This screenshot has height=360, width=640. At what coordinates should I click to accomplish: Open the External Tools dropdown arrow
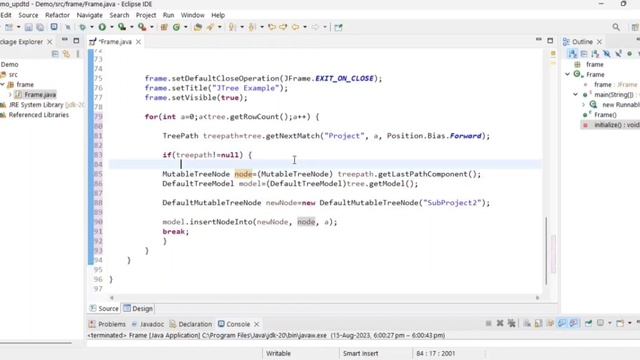click(x=151, y=27)
